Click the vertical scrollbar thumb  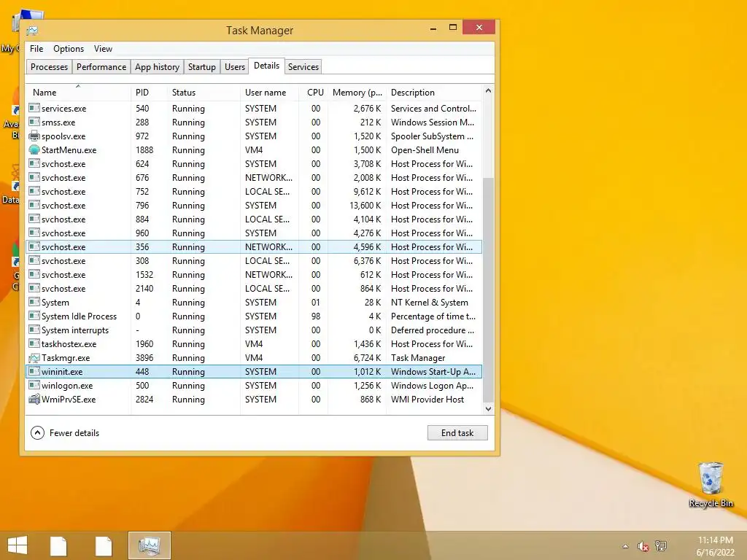coord(488,289)
